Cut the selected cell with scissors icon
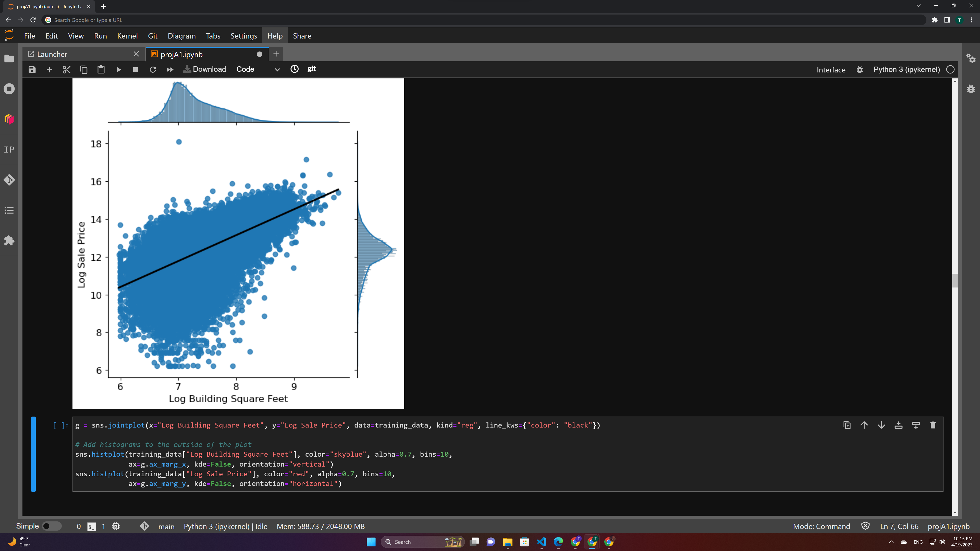 pos(67,70)
